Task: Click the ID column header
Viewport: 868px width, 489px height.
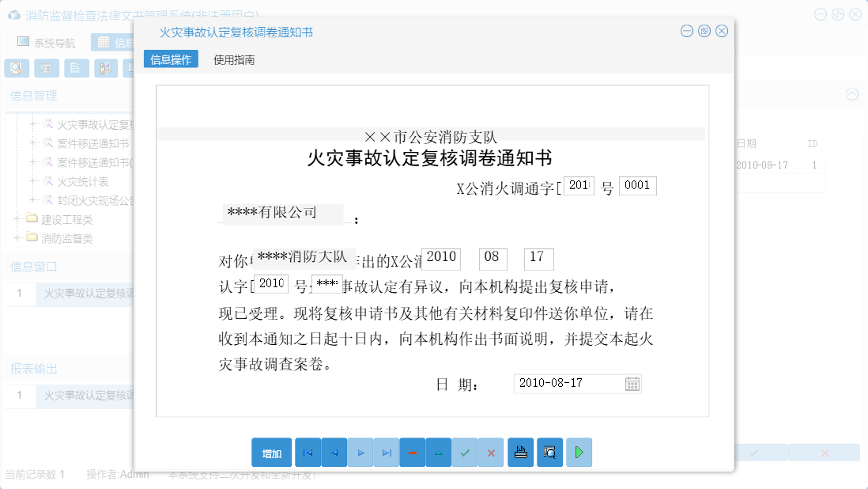Action: pyautogui.click(x=813, y=144)
